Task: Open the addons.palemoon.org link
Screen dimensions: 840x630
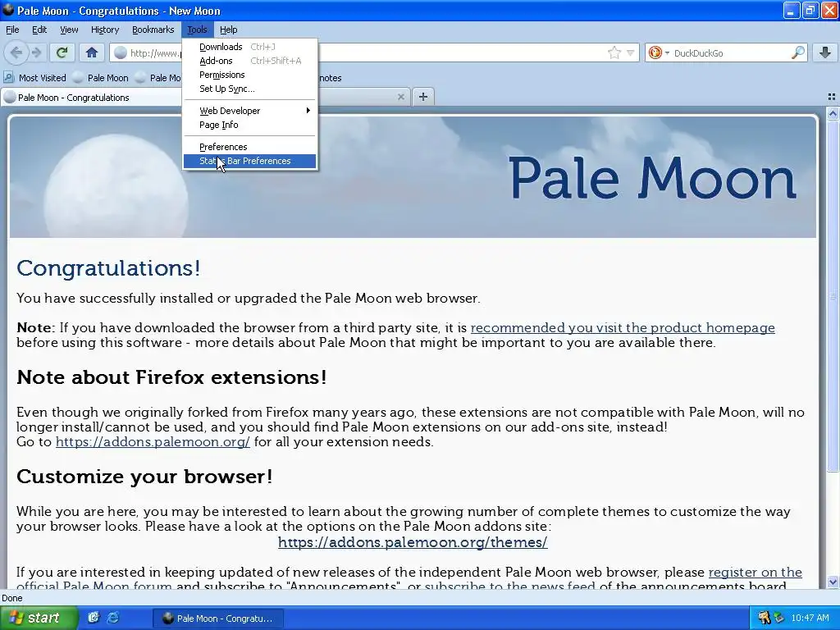Action: (153, 441)
